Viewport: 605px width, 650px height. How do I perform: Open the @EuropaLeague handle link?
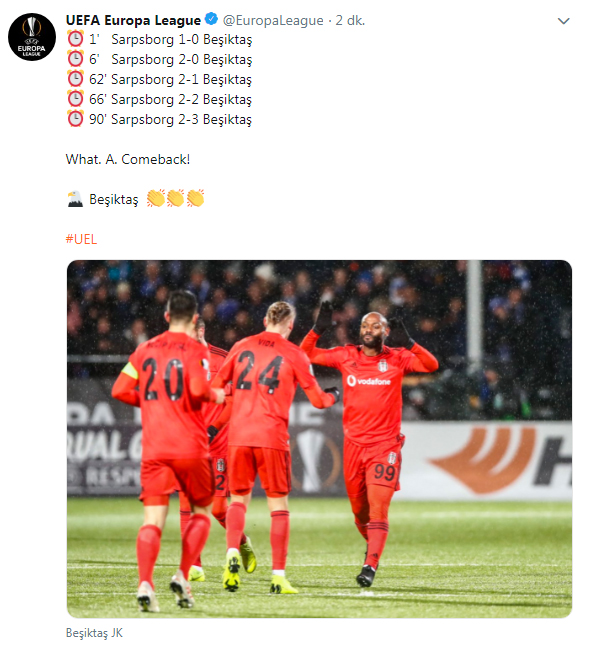(273, 20)
